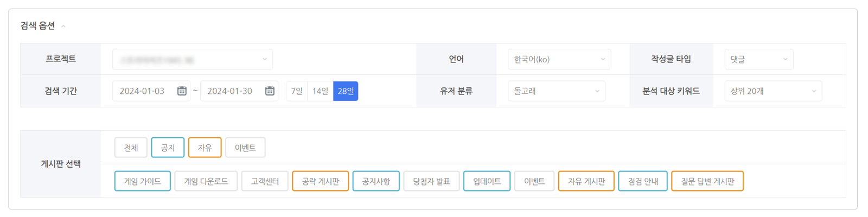Choose the 28일 period option
Screen dimensions: 868x217
point(346,91)
